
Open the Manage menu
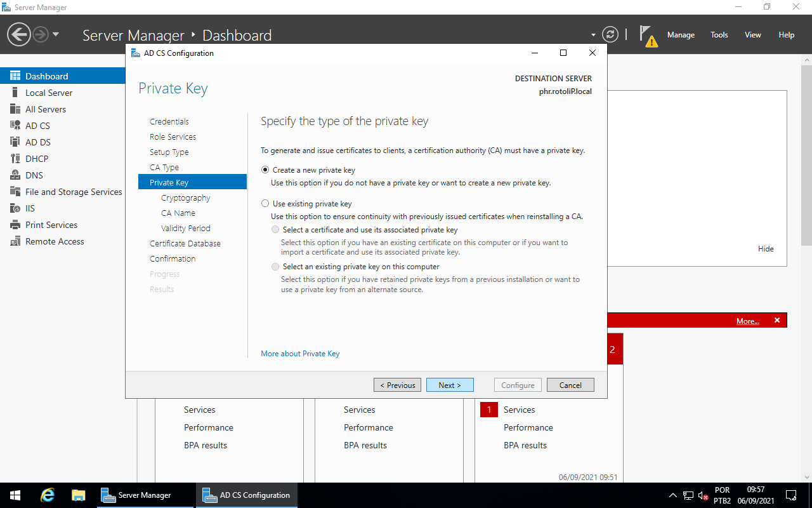click(681, 35)
